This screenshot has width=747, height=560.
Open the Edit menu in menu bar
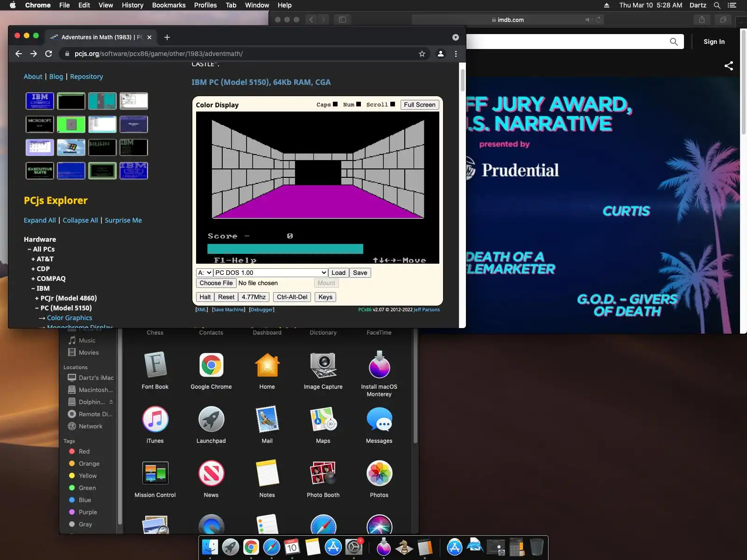coord(84,5)
